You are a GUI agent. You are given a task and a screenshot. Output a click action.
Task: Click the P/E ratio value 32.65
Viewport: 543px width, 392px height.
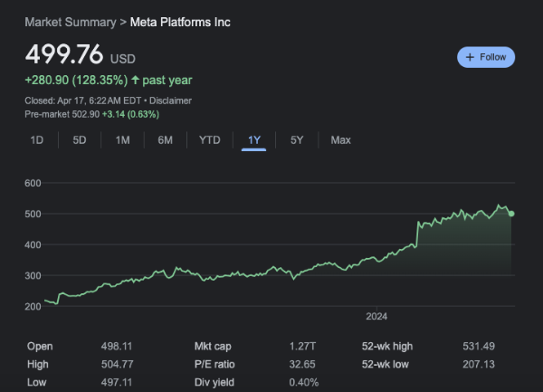(302, 364)
